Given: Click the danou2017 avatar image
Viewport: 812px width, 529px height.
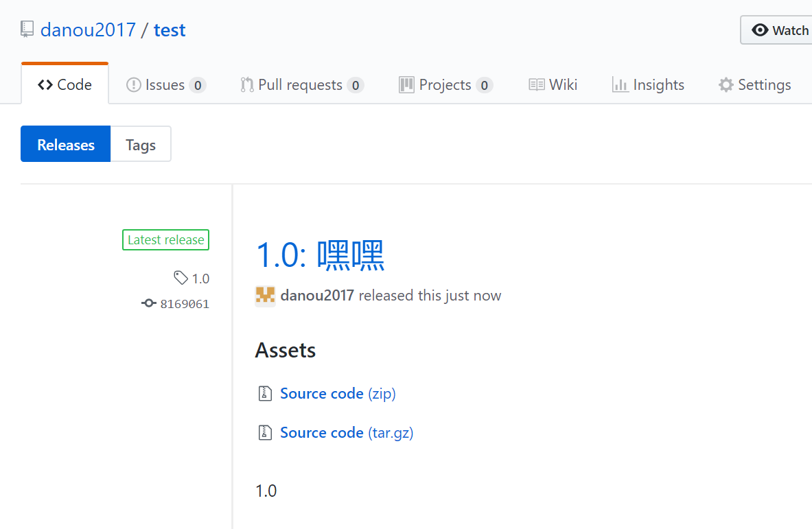Looking at the screenshot, I should tap(265, 296).
